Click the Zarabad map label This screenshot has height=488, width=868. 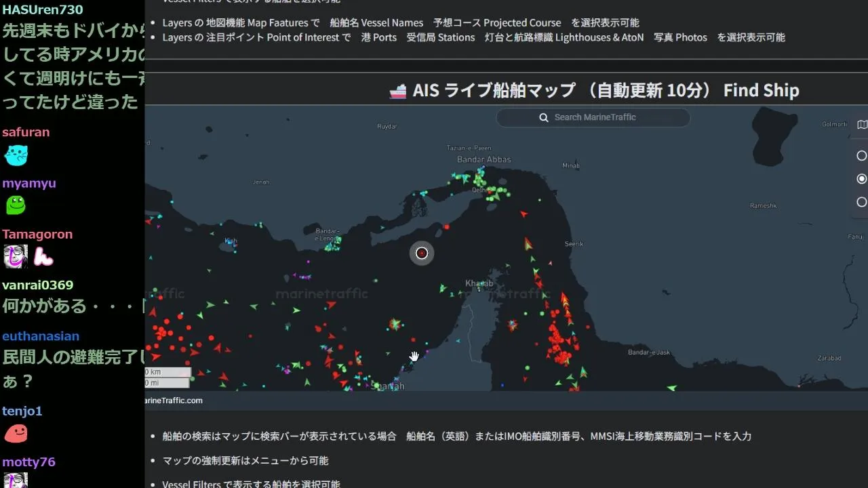point(829,358)
